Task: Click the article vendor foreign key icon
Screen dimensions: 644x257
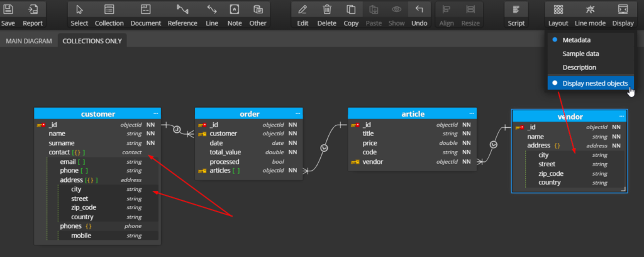Action: [355, 162]
